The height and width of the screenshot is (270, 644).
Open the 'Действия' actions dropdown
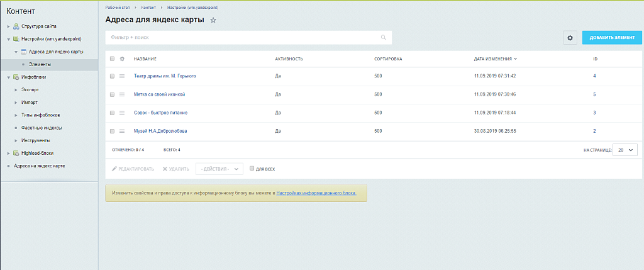point(219,169)
